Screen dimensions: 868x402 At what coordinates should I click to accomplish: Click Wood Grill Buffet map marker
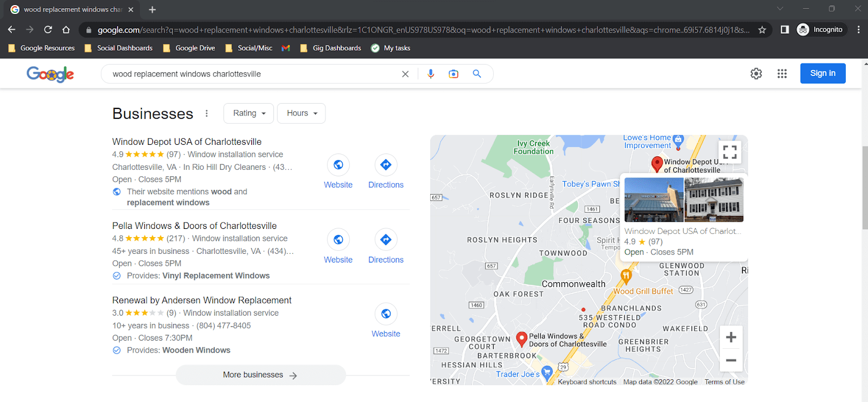(x=626, y=277)
